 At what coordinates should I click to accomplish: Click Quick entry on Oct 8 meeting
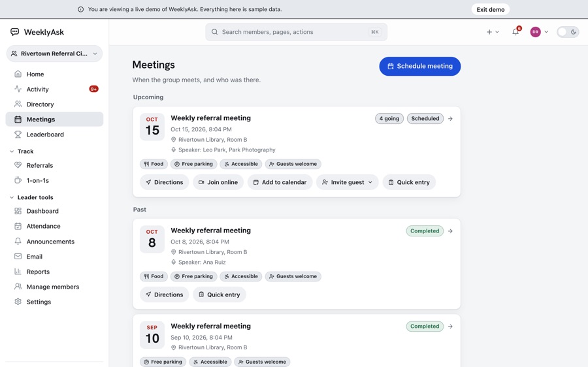pos(220,295)
